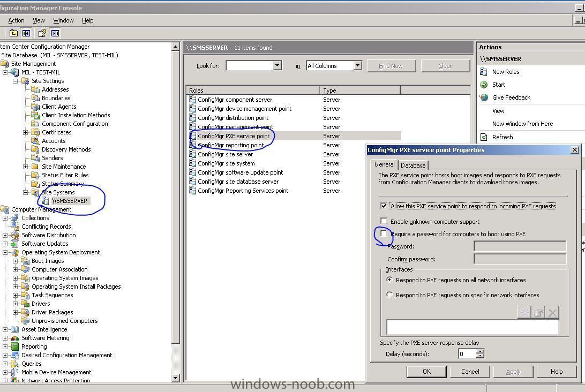Select the Reporting icon in tree

point(15,346)
